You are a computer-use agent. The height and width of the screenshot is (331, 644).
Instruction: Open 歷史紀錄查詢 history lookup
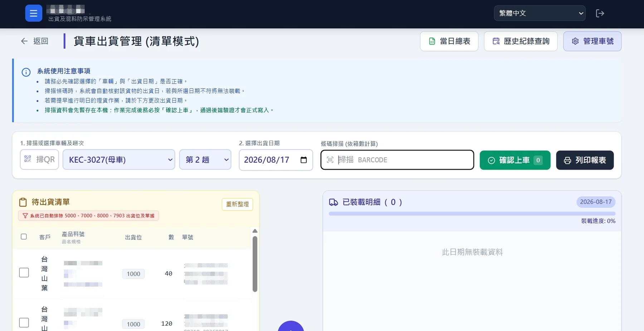click(521, 41)
